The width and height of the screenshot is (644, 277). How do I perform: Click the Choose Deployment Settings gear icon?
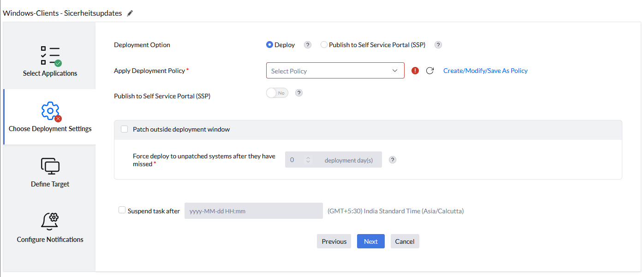pyautogui.click(x=50, y=111)
